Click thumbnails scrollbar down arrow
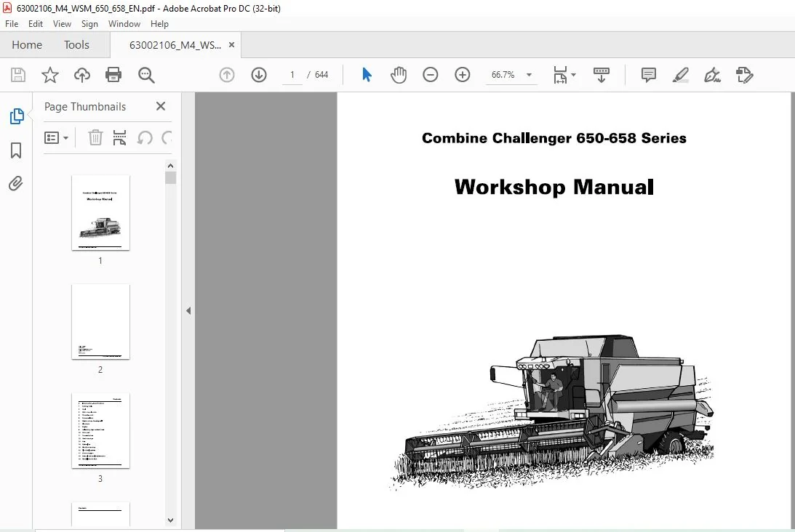 pos(170,520)
